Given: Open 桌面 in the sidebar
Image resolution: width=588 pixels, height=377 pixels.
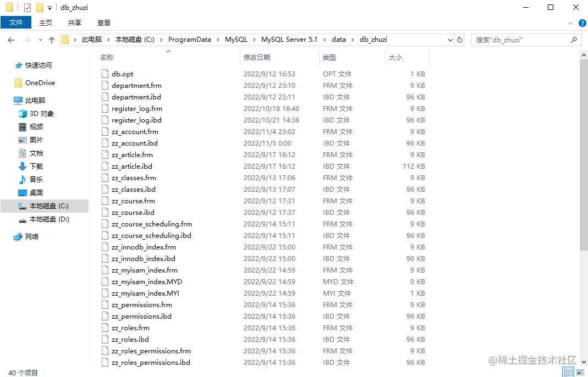Looking at the screenshot, I should (x=36, y=193).
